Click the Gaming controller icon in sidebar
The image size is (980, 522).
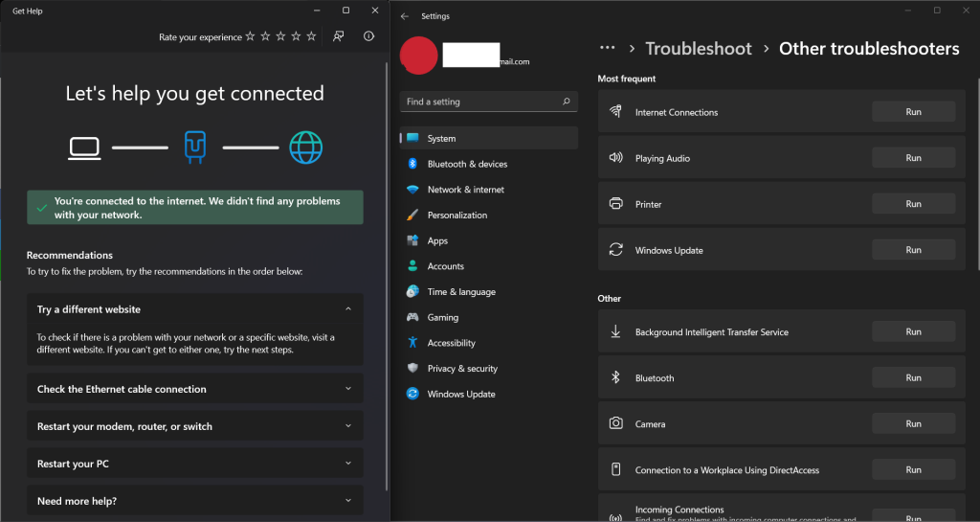pos(412,317)
